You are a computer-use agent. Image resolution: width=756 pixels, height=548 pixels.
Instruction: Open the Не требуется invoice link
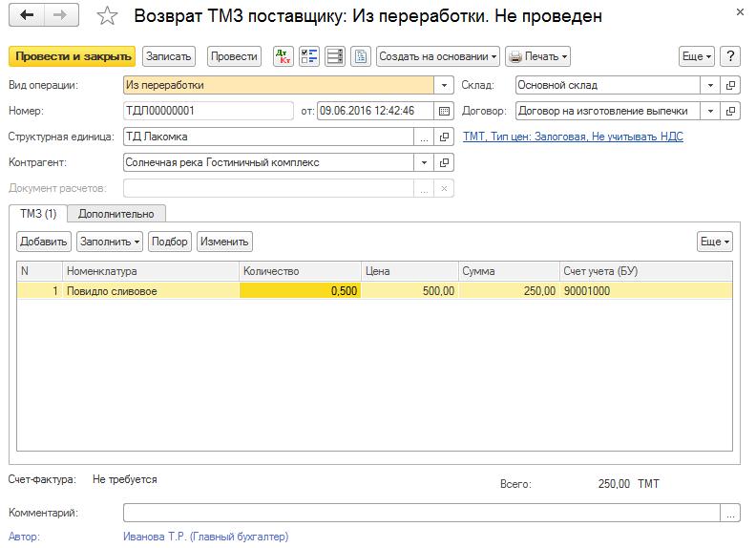pos(124,479)
